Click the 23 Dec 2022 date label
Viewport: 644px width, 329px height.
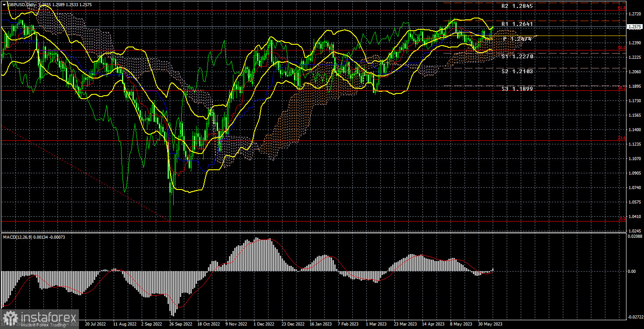click(294, 324)
